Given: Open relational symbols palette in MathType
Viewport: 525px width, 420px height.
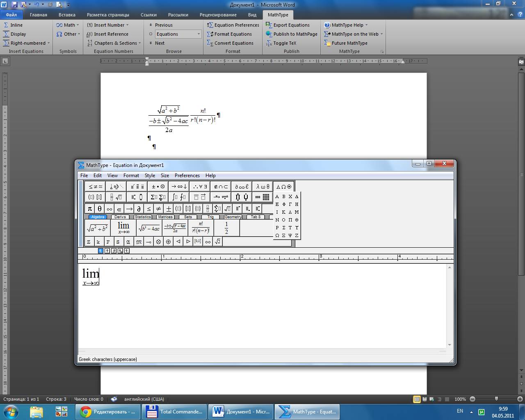Looking at the screenshot, I should (95, 187).
